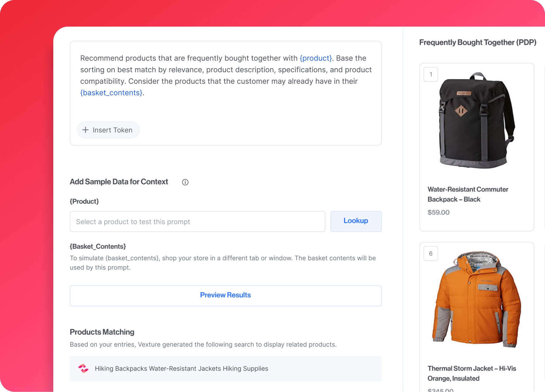The height and width of the screenshot is (392, 545).
Task: Click the Products Matching heading
Action: pos(102,332)
